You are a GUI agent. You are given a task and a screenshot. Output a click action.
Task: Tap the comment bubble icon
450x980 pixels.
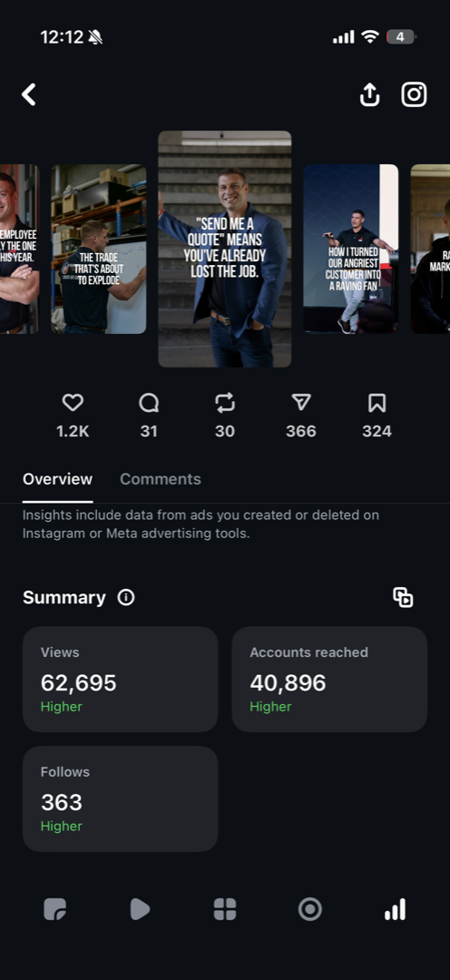(x=149, y=403)
